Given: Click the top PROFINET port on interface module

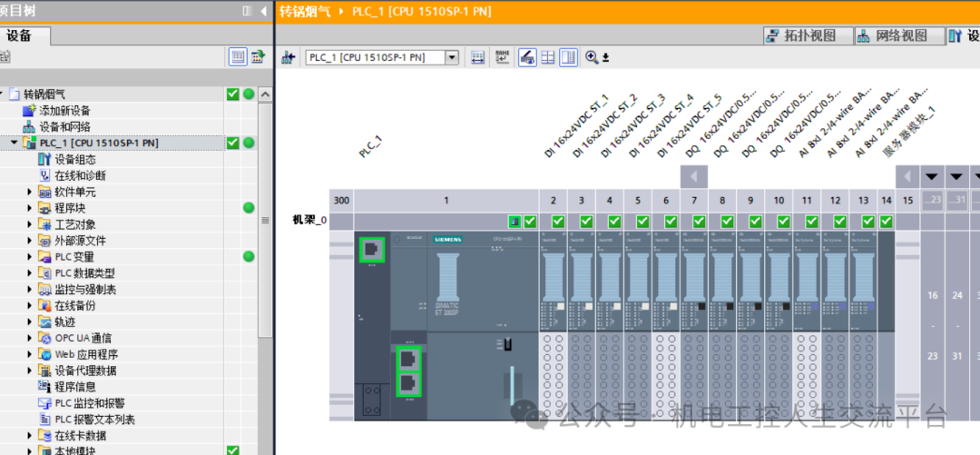Looking at the screenshot, I should click(371, 250).
